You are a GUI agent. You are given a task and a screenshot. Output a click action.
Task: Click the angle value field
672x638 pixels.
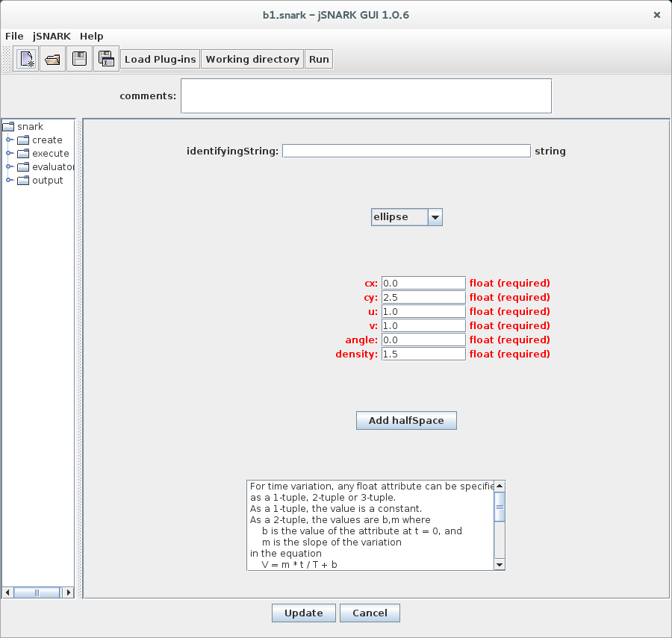(x=423, y=340)
